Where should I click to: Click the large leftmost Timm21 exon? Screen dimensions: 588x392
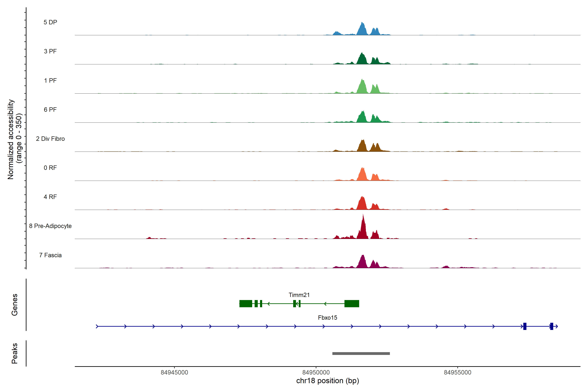coord(246,304)
